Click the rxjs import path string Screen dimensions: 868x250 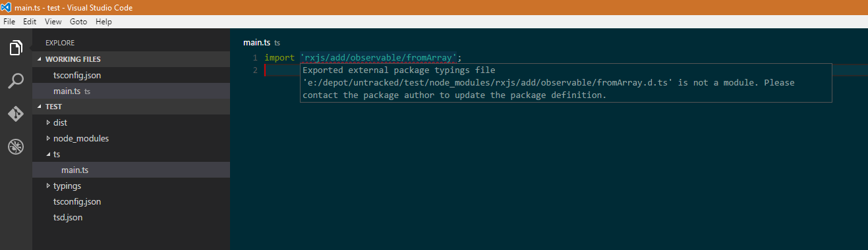coord(379,58)
